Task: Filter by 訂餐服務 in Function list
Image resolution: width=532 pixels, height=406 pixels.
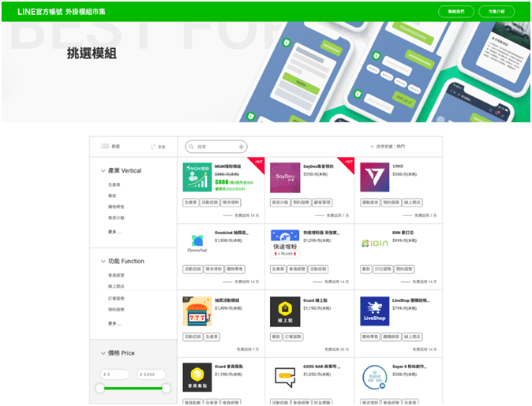Action: coord(116,298)
